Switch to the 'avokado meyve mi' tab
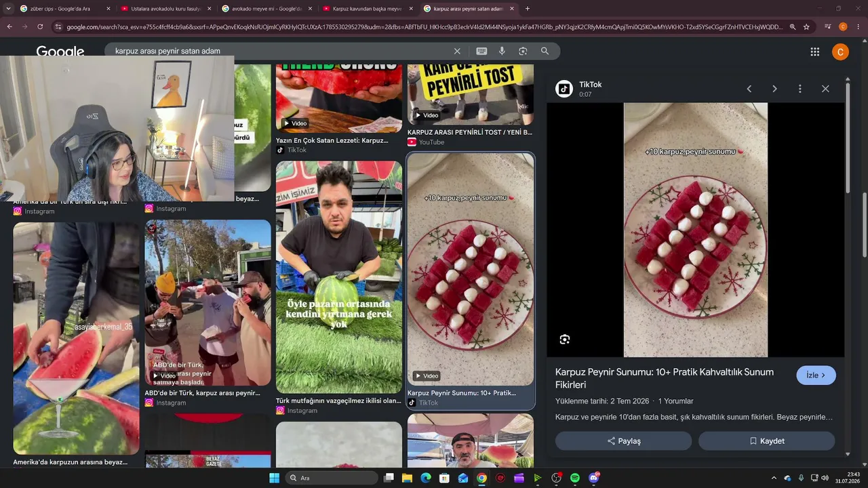Screen dimensions: 868x488 [267, 9]
